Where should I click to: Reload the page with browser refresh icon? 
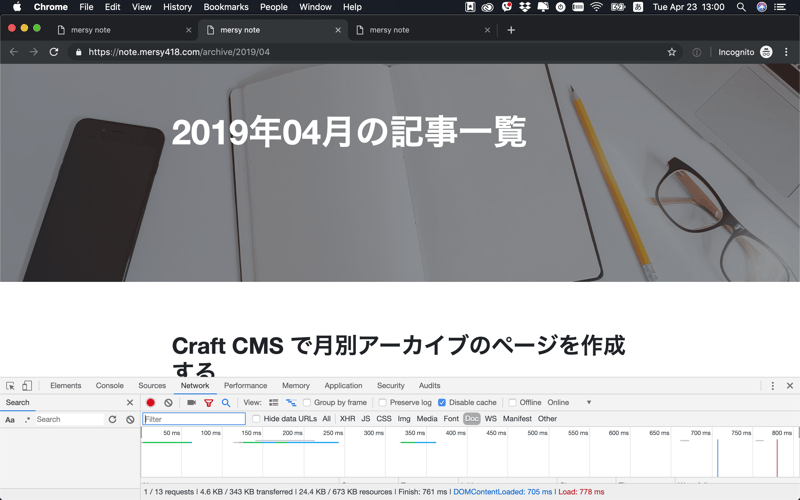pos(54,52)
